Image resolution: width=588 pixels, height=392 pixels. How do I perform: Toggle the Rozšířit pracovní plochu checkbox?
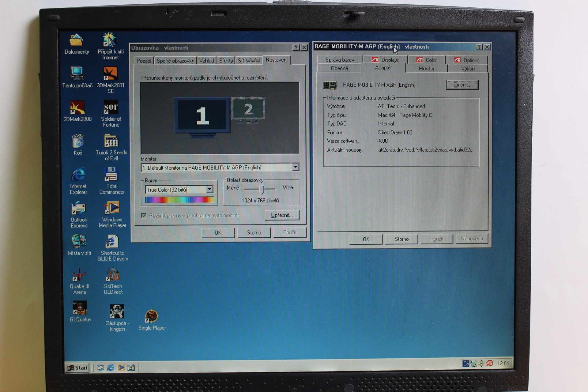[x=144, y=215]
